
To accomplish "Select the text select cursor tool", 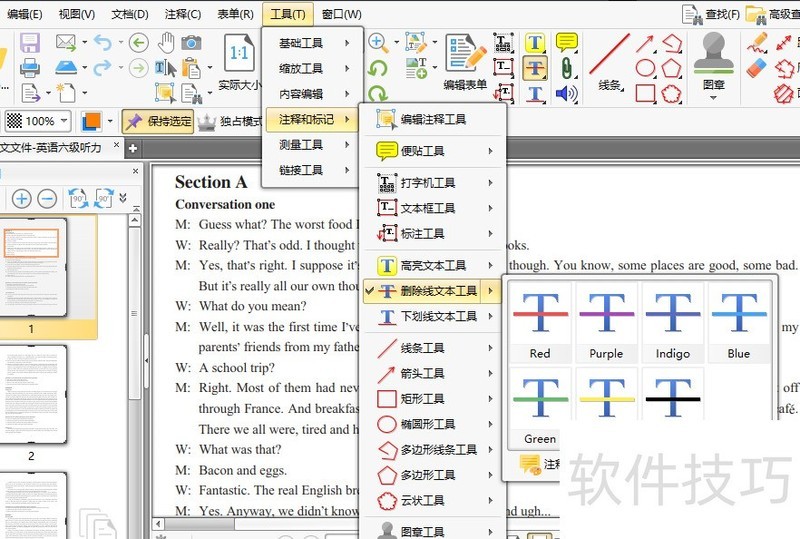I will coord(166,68).
